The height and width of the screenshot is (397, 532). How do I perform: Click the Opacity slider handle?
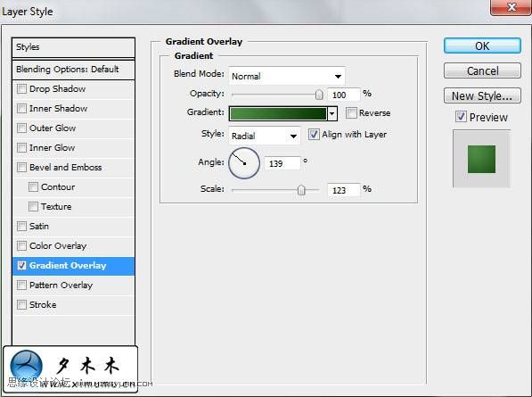(319, 95)
